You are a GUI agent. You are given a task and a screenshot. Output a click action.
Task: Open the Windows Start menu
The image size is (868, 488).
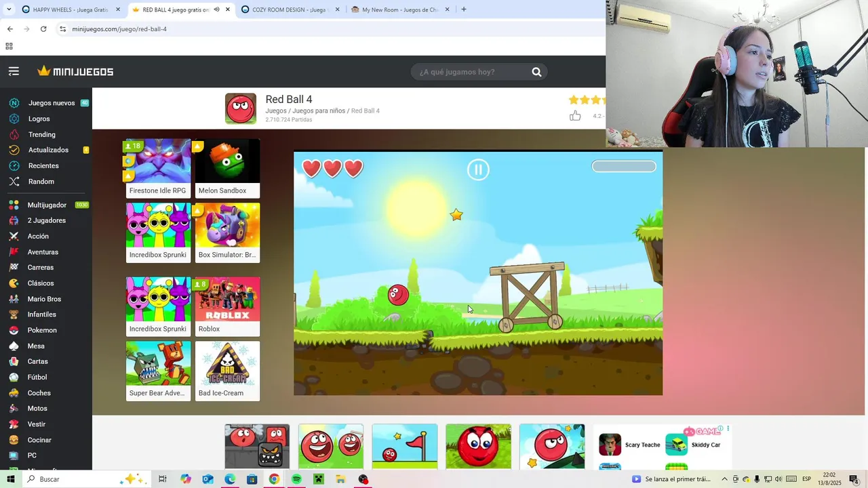coord(10,479)
